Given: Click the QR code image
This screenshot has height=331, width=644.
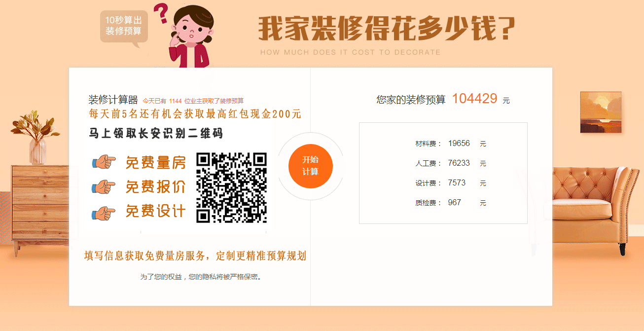Looking at the screenshot, I should point(232,187).
